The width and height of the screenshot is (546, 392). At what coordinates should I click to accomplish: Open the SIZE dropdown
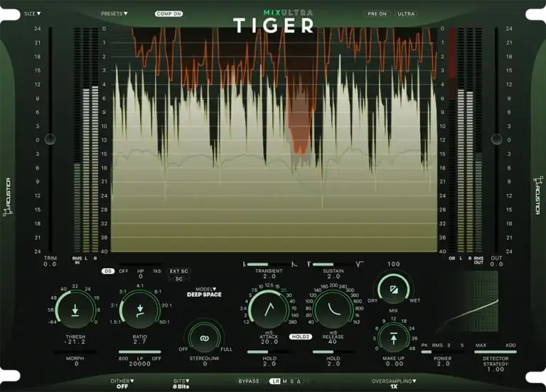coord(33,13)
